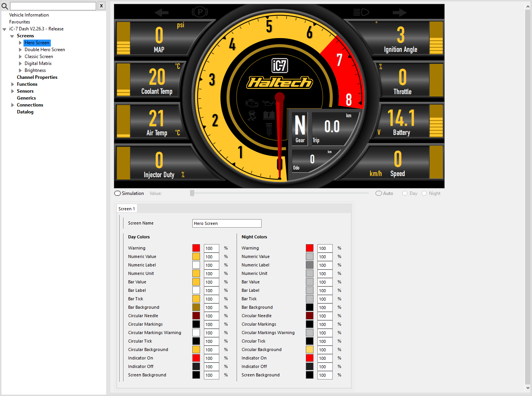Select the Auto display mode radio
This screenshot has width=532, height=396.
click(379, 193)
